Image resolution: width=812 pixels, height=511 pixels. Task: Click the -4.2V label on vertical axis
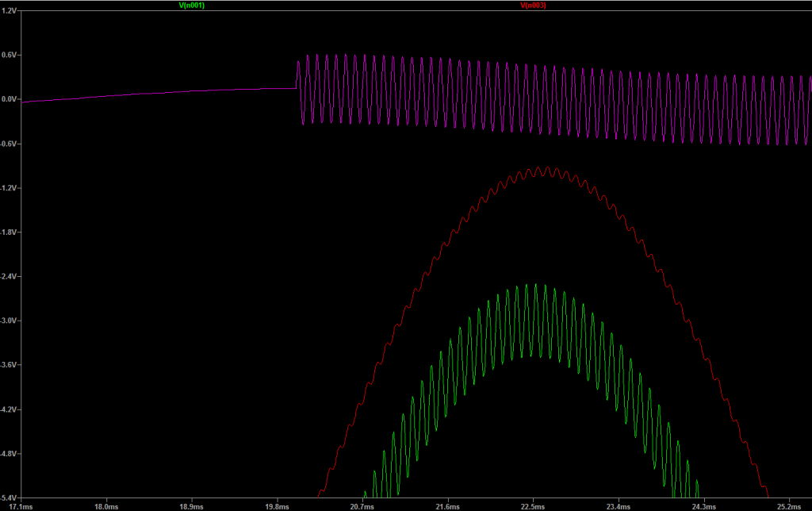pyautogui.click(x=10, y=409)
